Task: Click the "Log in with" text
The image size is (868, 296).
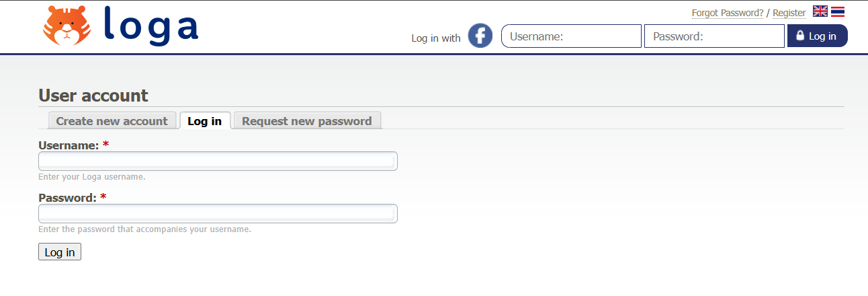Action: point(436,38)
